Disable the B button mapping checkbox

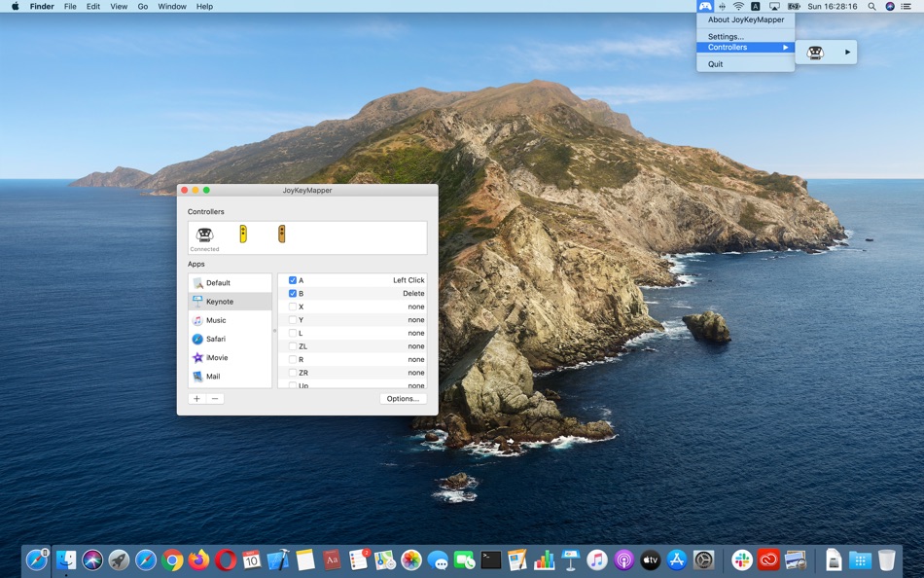[293, 293]
